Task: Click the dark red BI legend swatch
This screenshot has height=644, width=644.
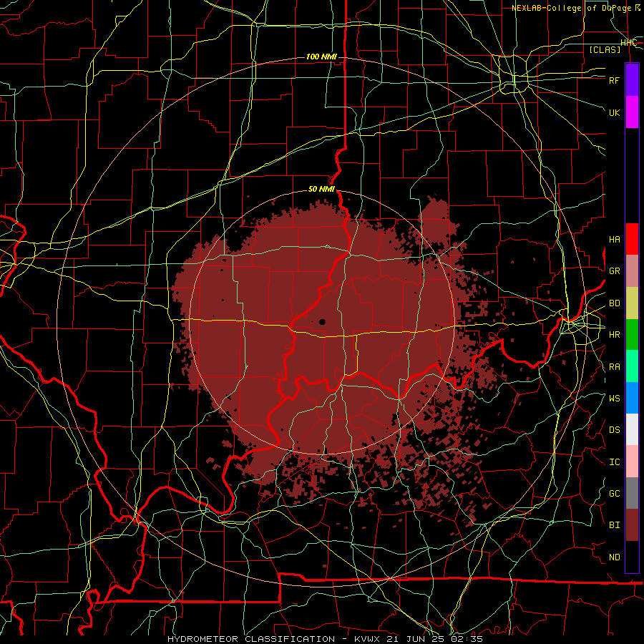Action: coord(632,525)
